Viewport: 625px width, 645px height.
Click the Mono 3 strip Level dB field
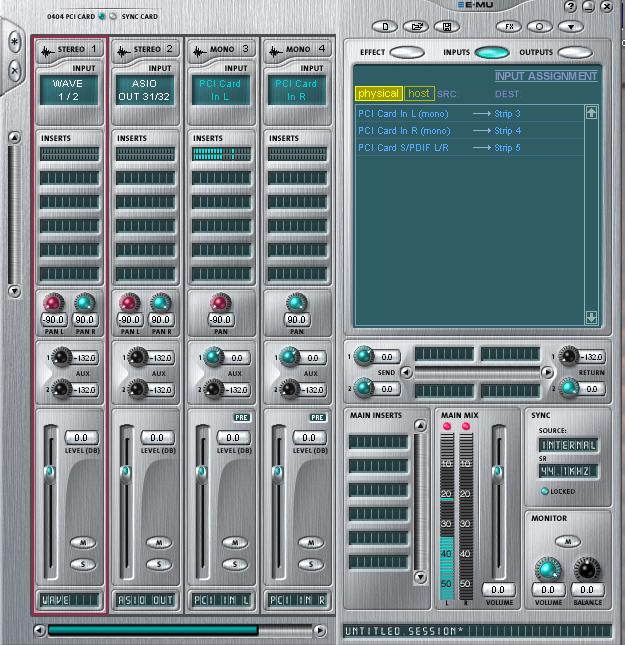click(232, 437)
